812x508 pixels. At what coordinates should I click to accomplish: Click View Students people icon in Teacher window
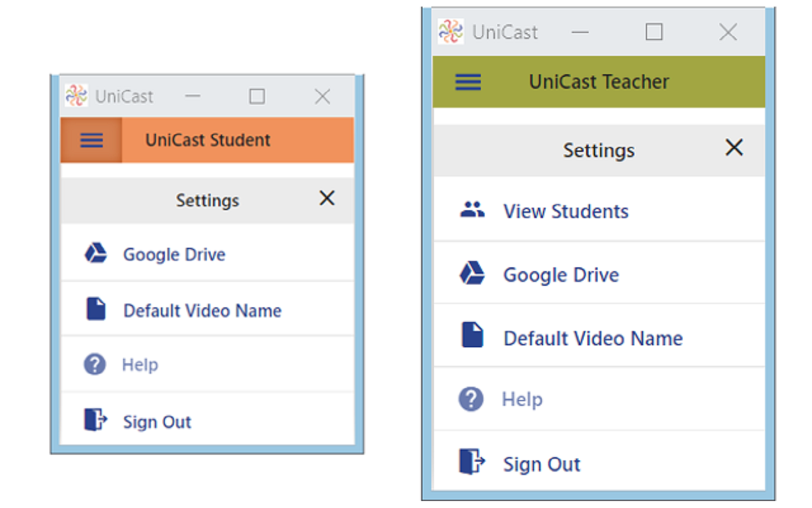tap(472, 210)
